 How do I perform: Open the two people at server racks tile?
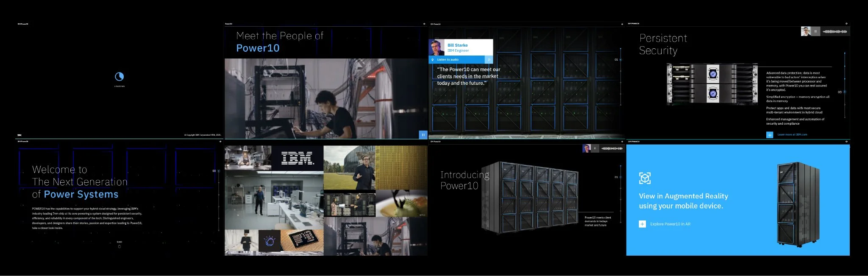point(349,204)
